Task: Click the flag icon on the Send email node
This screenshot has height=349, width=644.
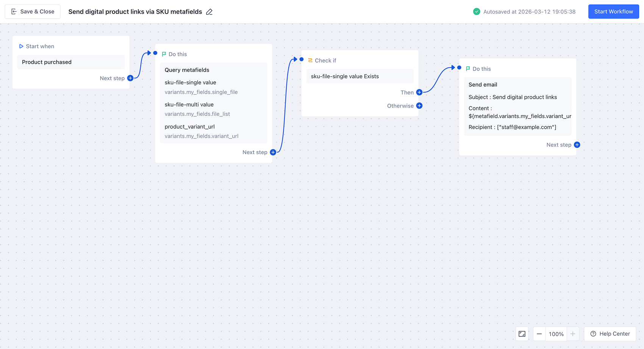Action: click(468, 69)
